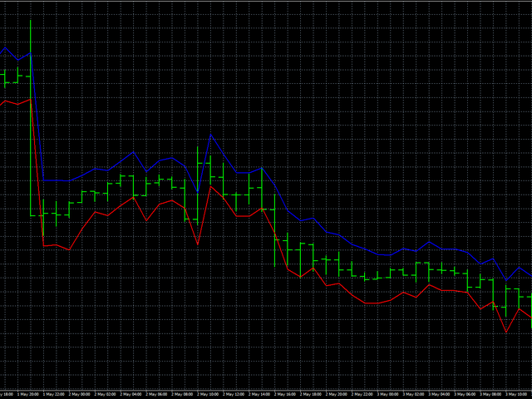Click the 2 May 08:00 time label
The image size is (532, 399).
[185, 393]
